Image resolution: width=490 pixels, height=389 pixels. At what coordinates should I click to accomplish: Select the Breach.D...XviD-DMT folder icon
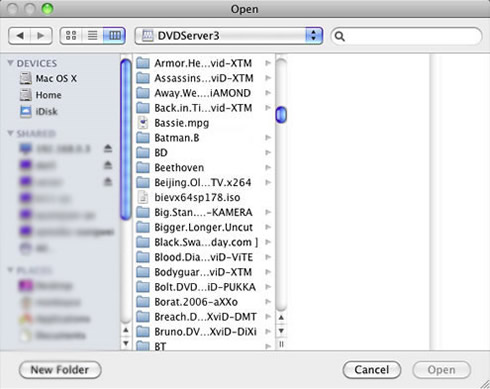(143, 317)
